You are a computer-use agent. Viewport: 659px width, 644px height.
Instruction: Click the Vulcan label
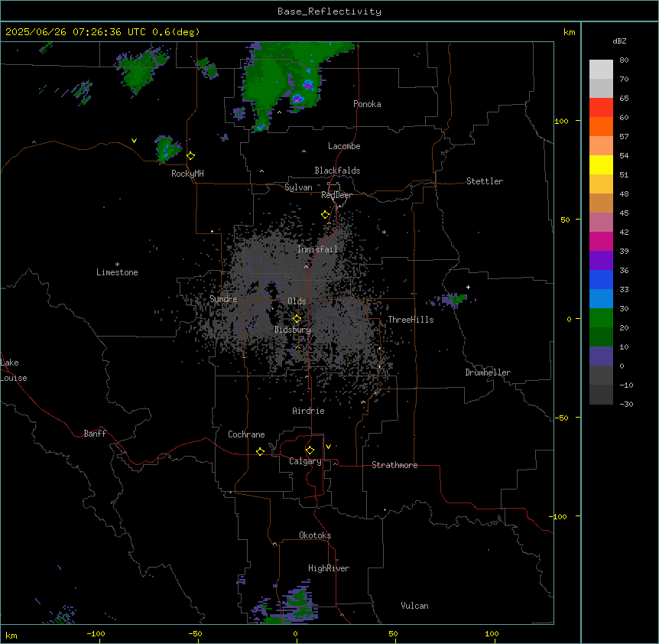click(x=414, y=606)
